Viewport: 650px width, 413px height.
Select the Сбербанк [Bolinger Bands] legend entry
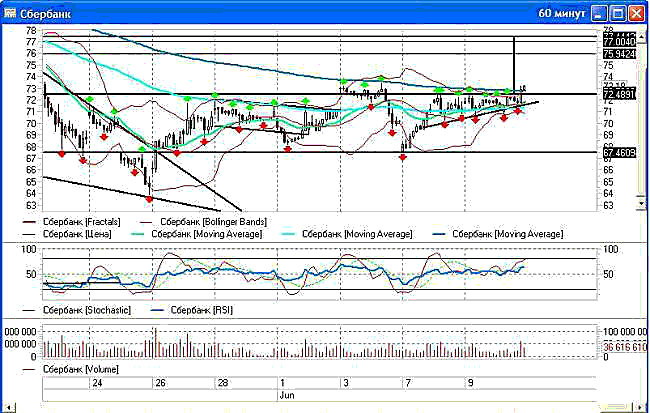[x=203, y=222]
